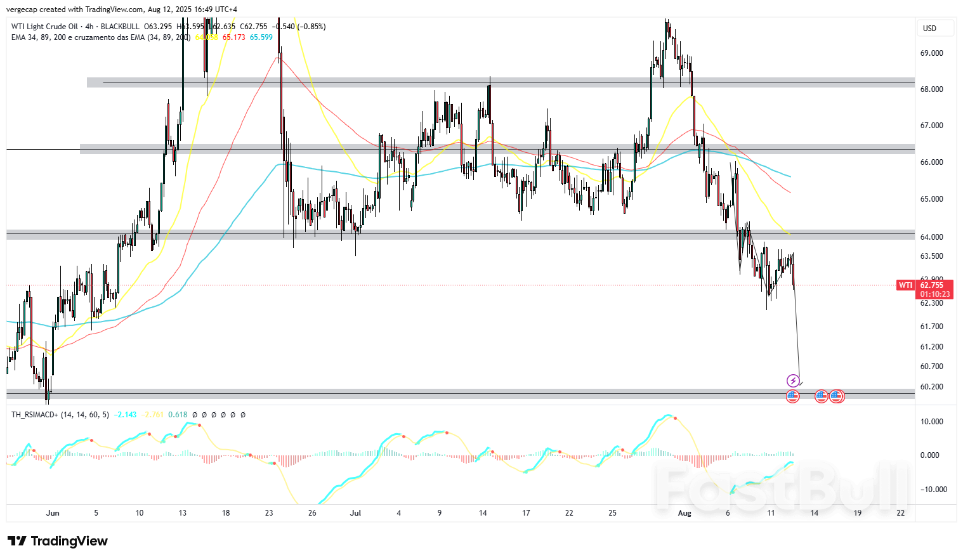Open US flag event beneath lightning icon
Viewport: 963px width, 560px height.
tap(792, 396)
